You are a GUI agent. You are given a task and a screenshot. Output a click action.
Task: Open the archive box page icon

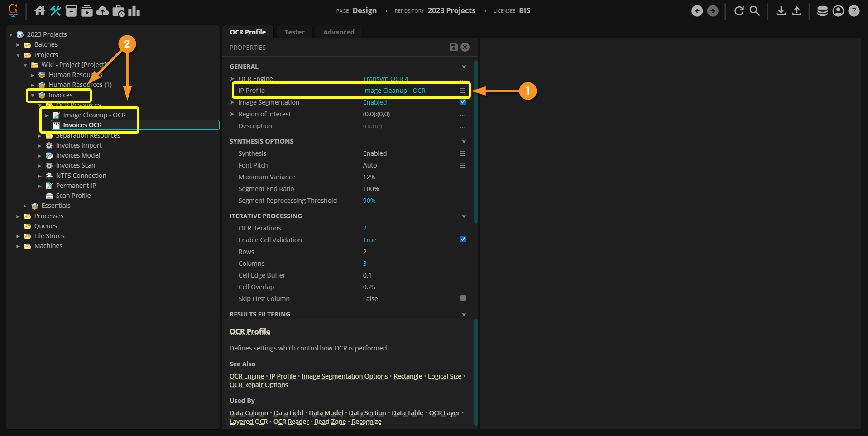tap(71, 11)
